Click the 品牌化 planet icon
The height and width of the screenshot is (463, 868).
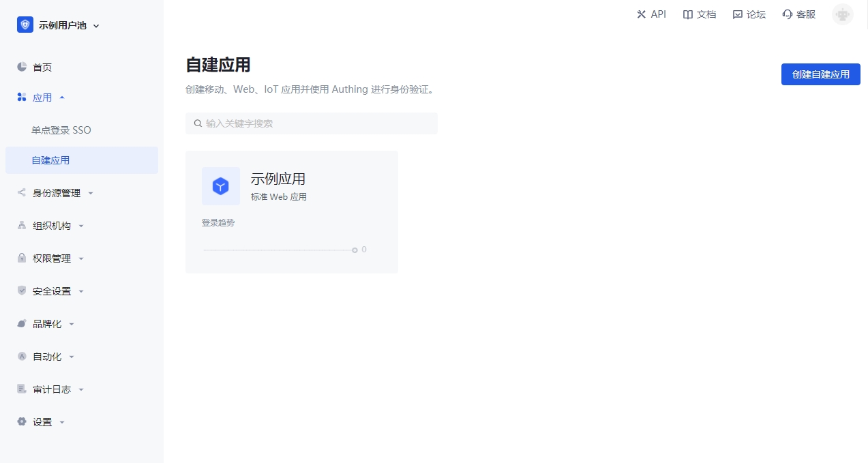click(x=22, y=324)
